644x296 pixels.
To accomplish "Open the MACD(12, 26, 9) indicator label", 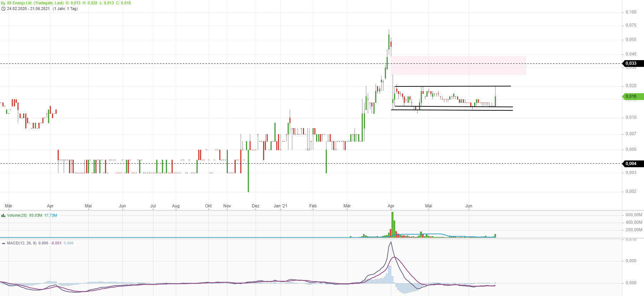I will (22, 243).
